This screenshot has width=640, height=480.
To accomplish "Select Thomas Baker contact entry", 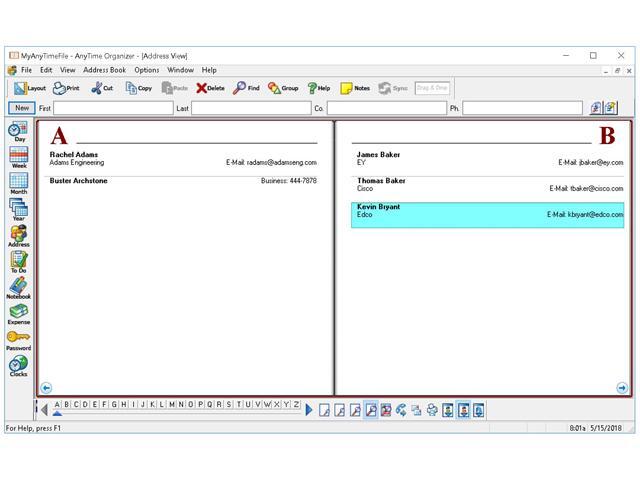I will click(488, 184).
